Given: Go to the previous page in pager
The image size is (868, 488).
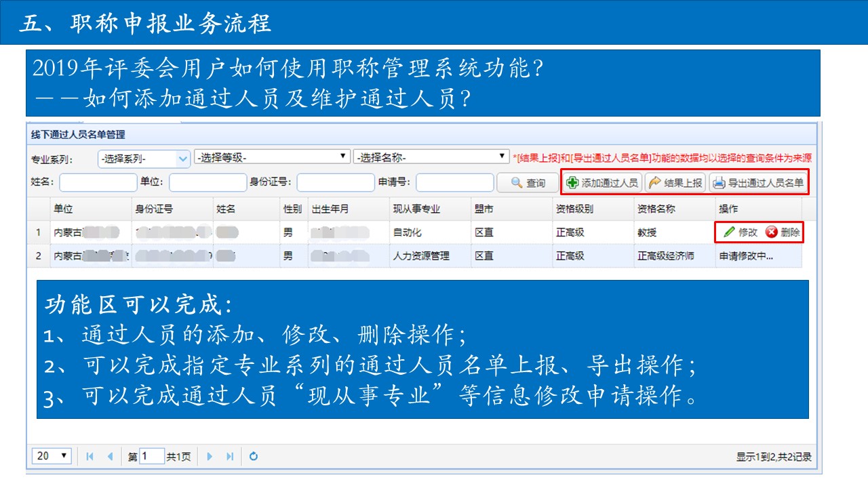Looking at the screenshot, I should pyautogui.click(x=110, y=456).
